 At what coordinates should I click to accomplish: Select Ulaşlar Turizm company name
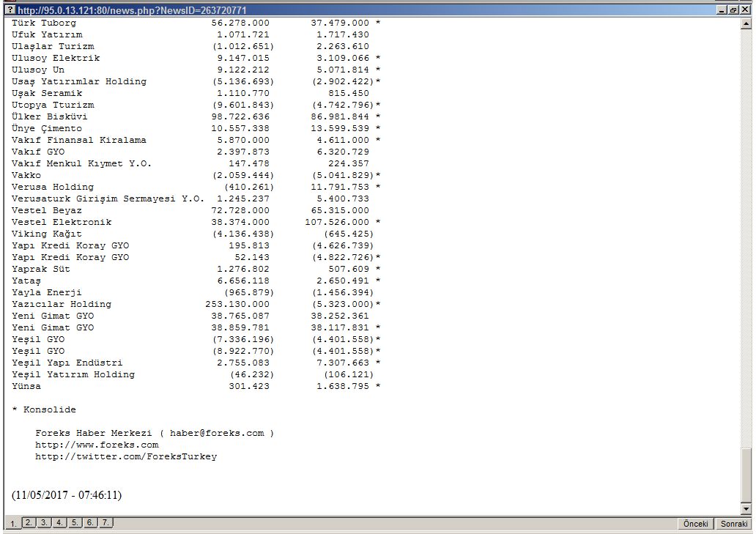click(53, 46)
